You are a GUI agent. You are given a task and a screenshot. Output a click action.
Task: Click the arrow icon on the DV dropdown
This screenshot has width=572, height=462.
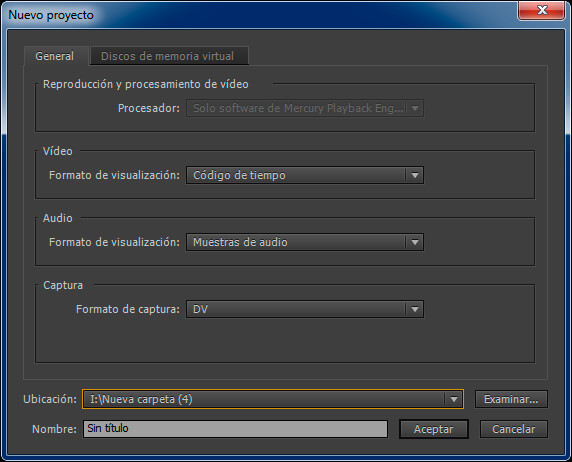click(415, 309)
